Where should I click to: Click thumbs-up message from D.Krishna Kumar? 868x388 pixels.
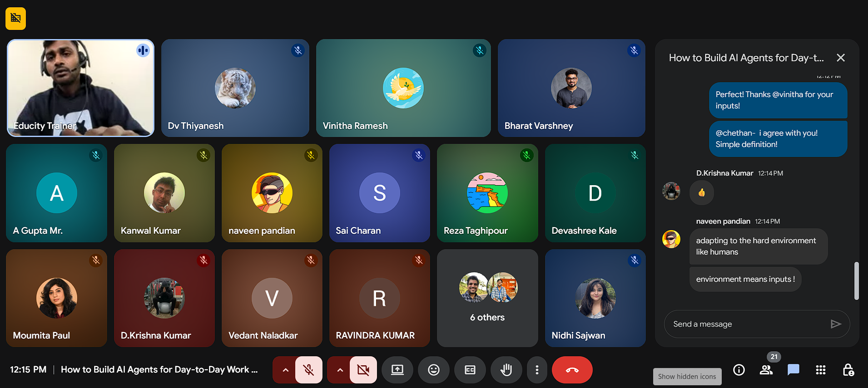[702, 192]
